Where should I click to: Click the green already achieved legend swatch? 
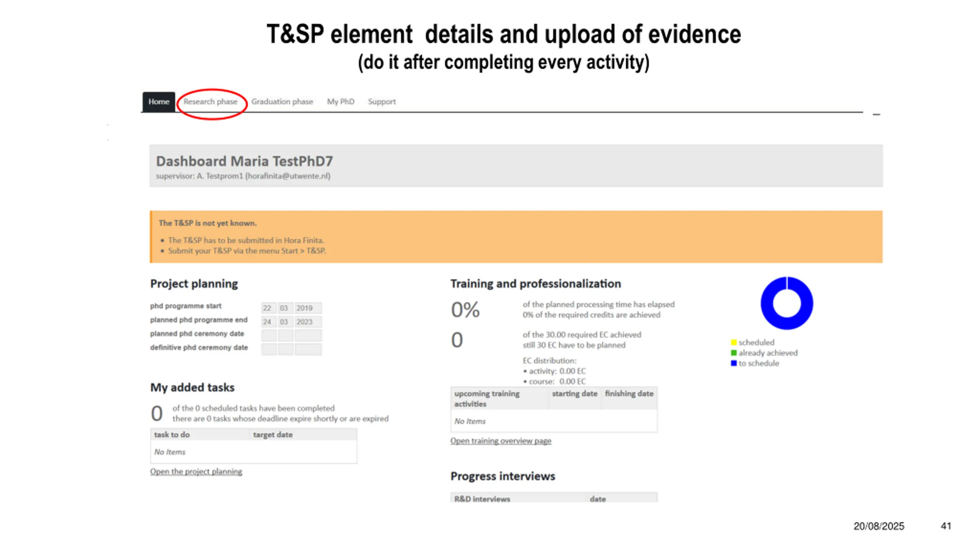[733, 353]
